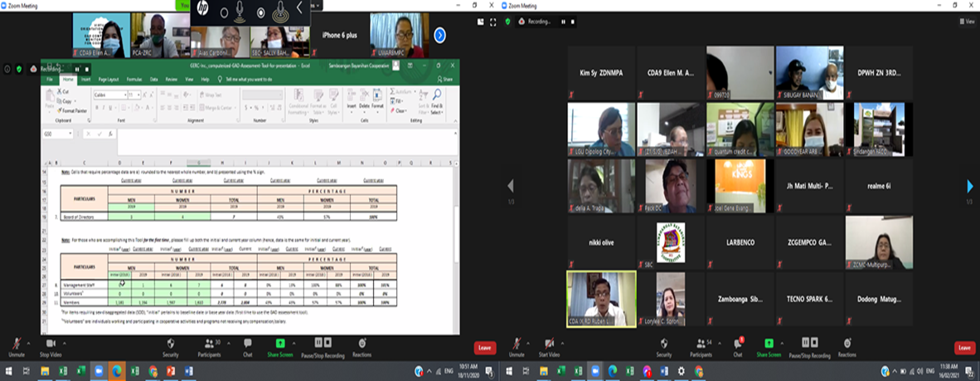Image resolution: width=980 pixels, height=381 pixels.
Task: Click Cut in Excel clipboard group
Action: pyautogui.click(x=63, y=91)
